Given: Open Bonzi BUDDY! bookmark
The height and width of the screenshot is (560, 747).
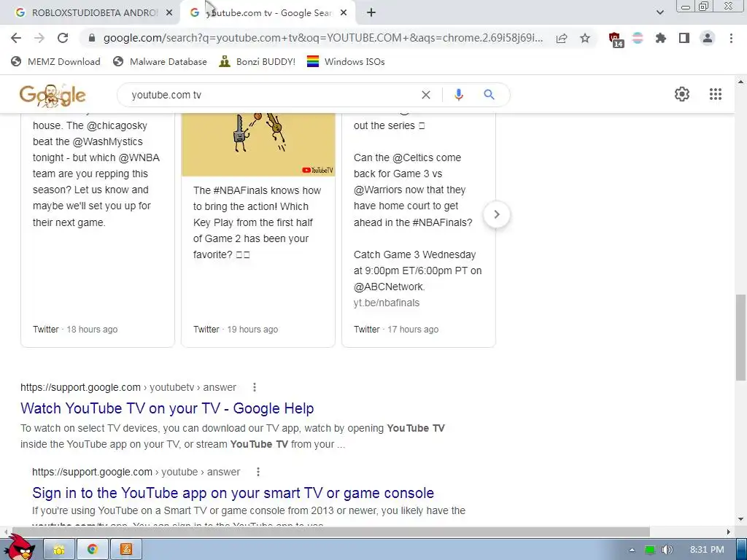Looking at the screenshot, I should 258,61.
